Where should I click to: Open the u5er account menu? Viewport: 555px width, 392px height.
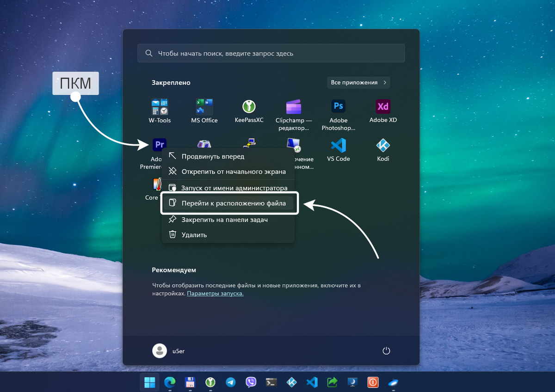coord(169,351)
